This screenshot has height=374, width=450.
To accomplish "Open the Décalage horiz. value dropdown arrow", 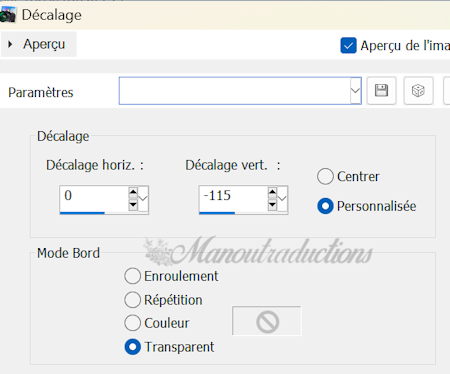I will point(143,199).
